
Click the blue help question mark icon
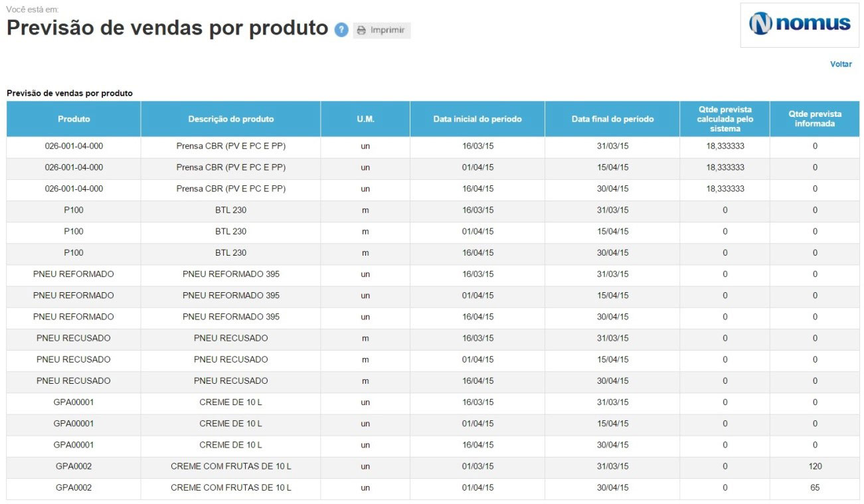coord(341,30)
